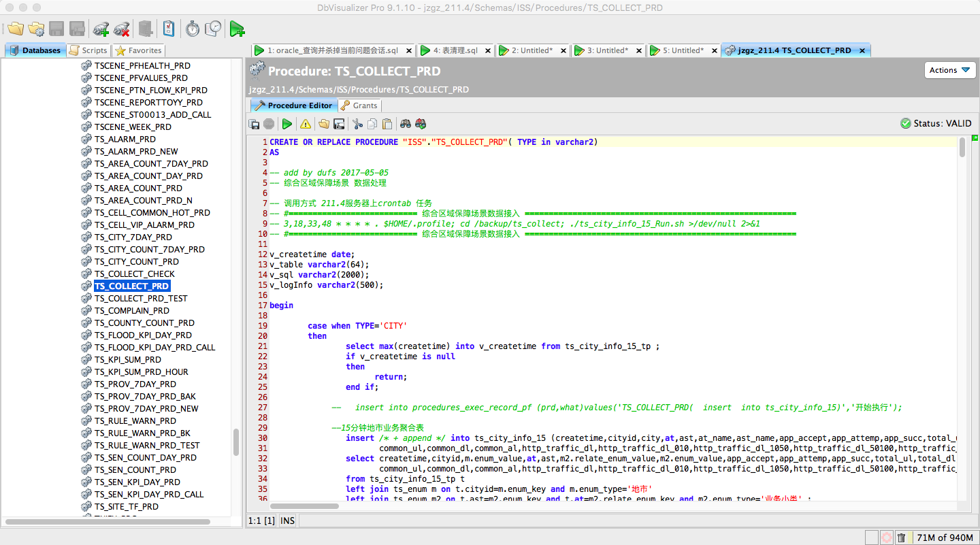Select TS_KPI_SUM_PRD procedure in the tree
Viewport: 980px width, 545px height.
click(127, 359)
